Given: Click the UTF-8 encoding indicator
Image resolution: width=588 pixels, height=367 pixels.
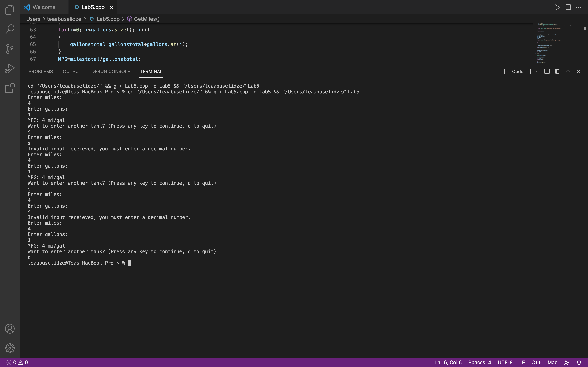Looking at the screenshot, I should coord(505,362).
